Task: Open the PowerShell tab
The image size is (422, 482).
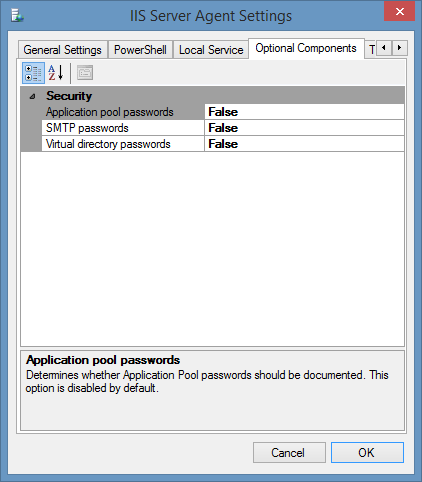Action: 140,50
